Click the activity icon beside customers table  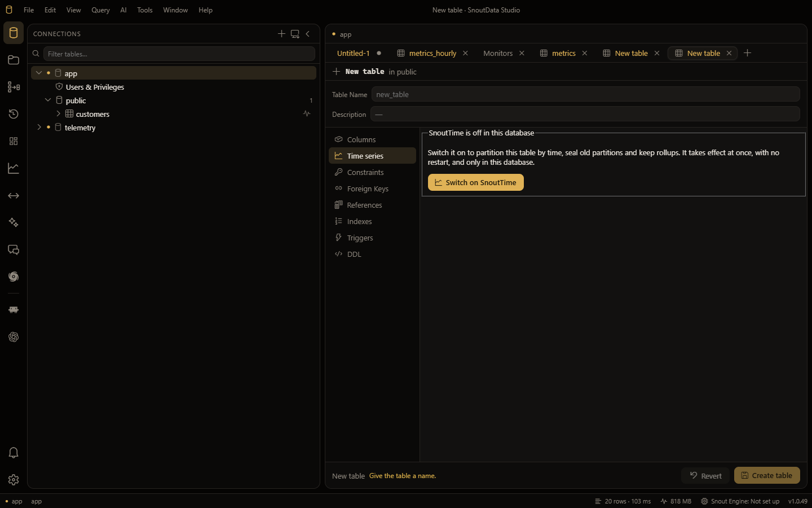point(307,113)
